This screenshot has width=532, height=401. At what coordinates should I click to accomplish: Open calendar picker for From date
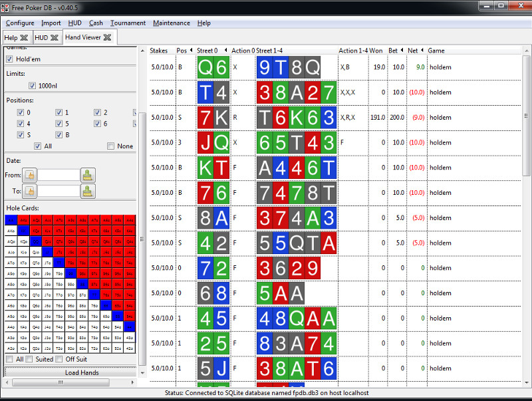(29, 175)
